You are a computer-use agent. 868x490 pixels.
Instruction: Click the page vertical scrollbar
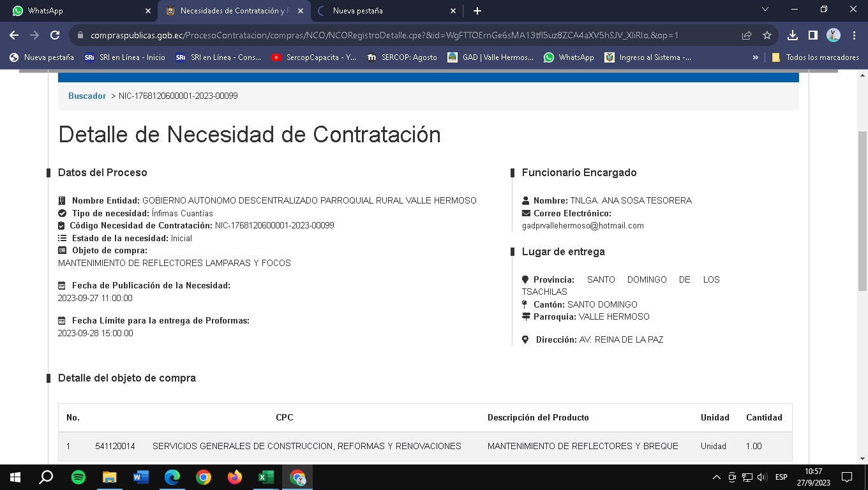[x=862, y=211]
